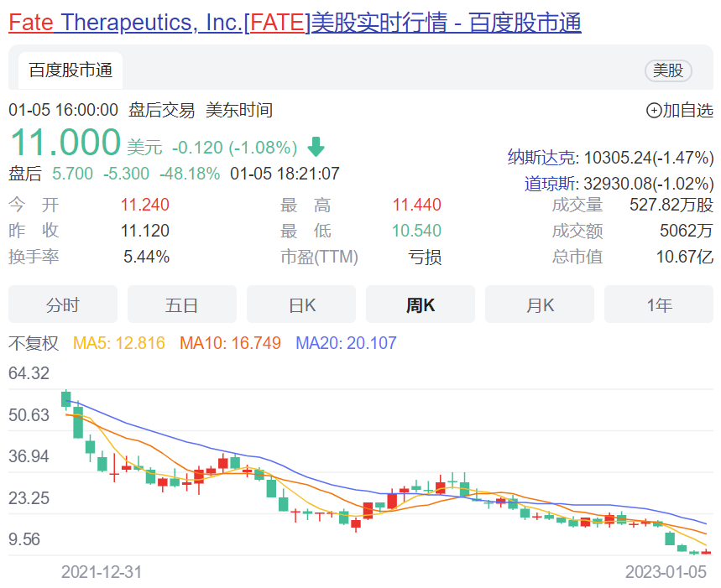Screen dimensions: 721x588
Task: Click the last candlestick near 2023-01-05
Action: (706, 552)
